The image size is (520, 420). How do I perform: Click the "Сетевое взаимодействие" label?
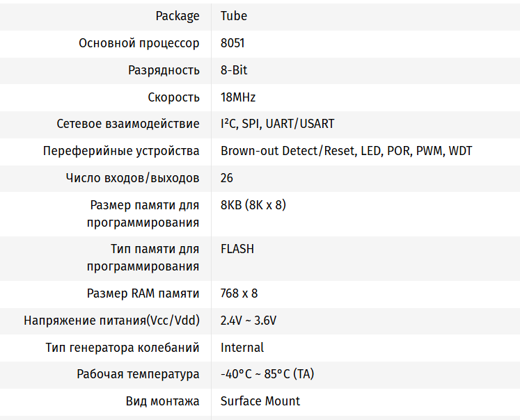pos(128,124)
